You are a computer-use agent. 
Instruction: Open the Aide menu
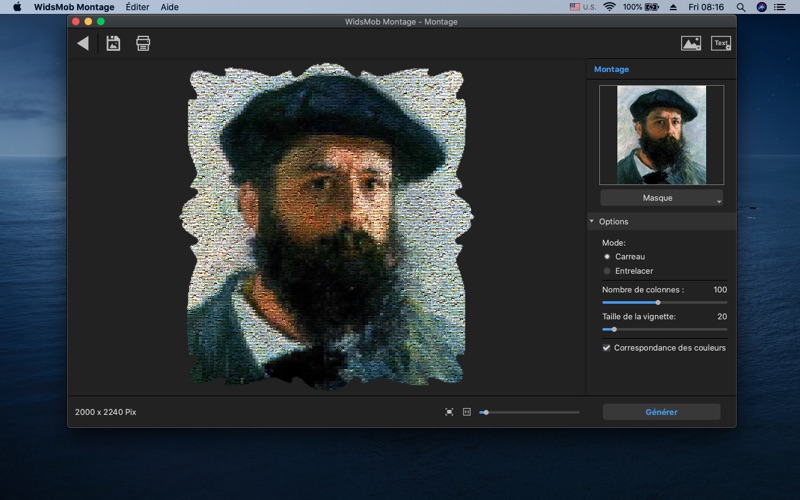(169, 7)
